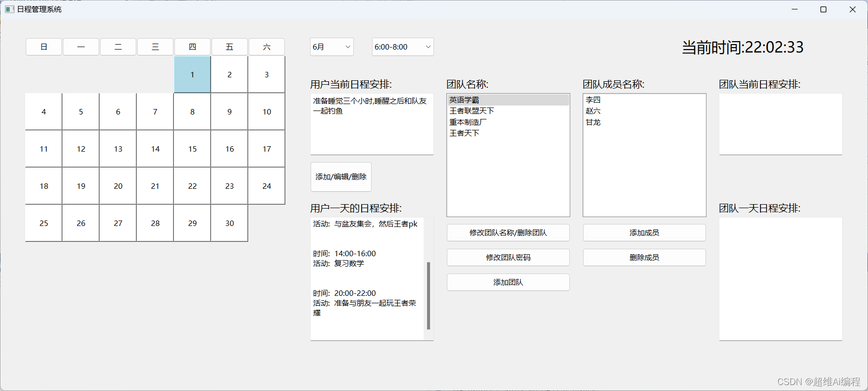The width and height of the screenshot is (868, 391).
Task: Click the 二 weekday header
Action: [118, 47]
